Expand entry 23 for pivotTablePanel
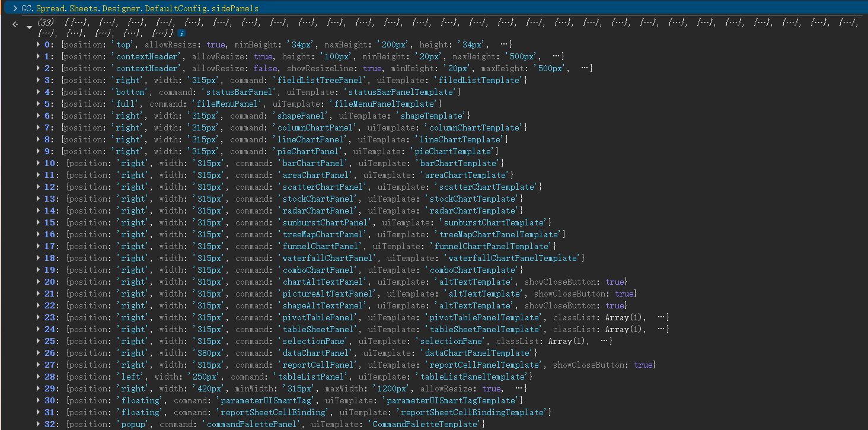The width and height of the screenshot is (868, 430). [x=39, y=317]
